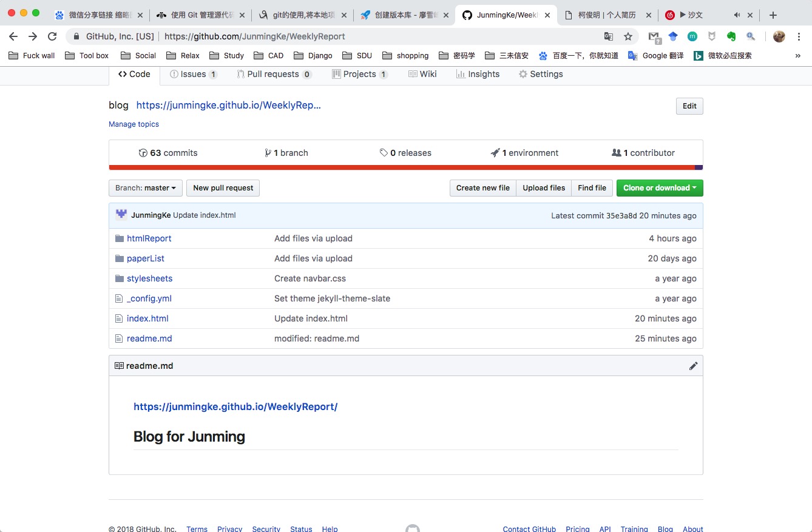Click the pencil icon to edit readme.md
The height and width of the screenshot is (532, 812).
tap(693, 366)
